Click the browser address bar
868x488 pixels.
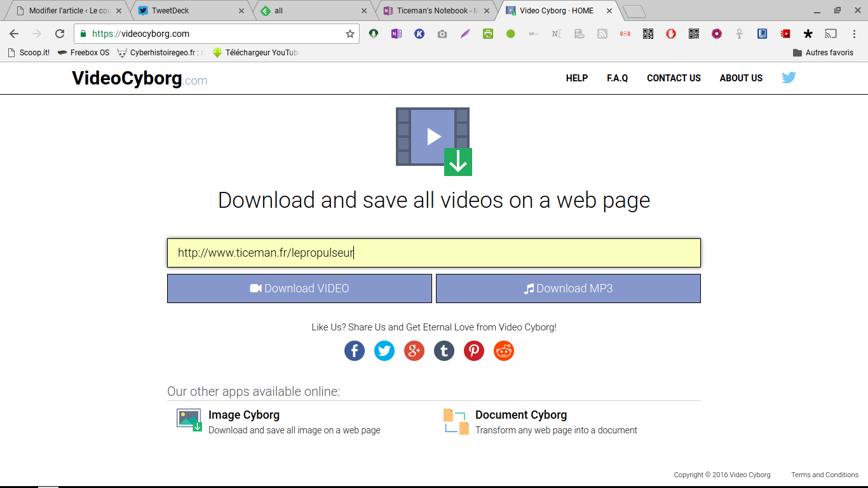coord(216,34)
